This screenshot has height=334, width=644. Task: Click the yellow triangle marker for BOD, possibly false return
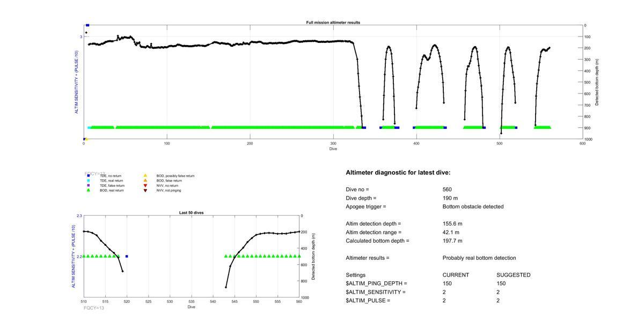pos(145,176)
